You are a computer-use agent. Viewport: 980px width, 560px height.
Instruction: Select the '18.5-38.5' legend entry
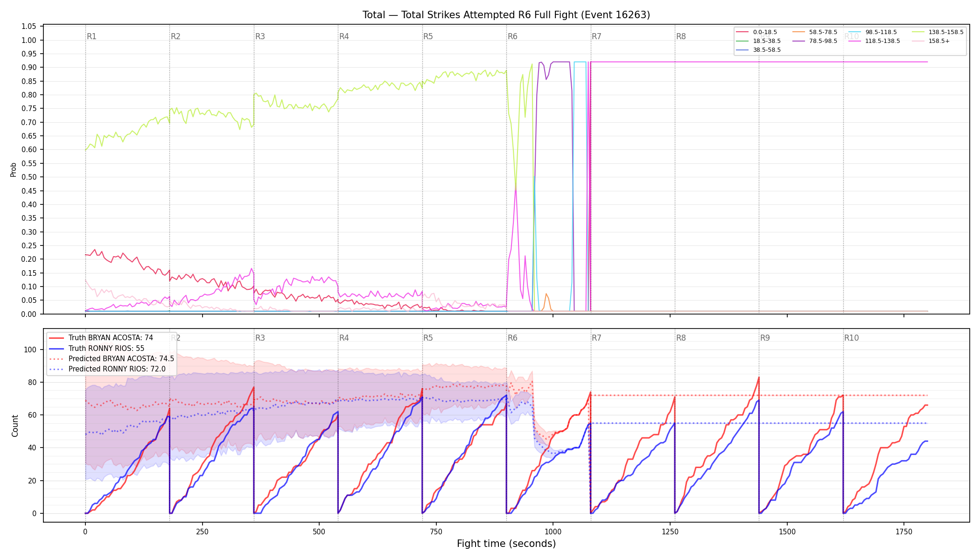point(758,41)
